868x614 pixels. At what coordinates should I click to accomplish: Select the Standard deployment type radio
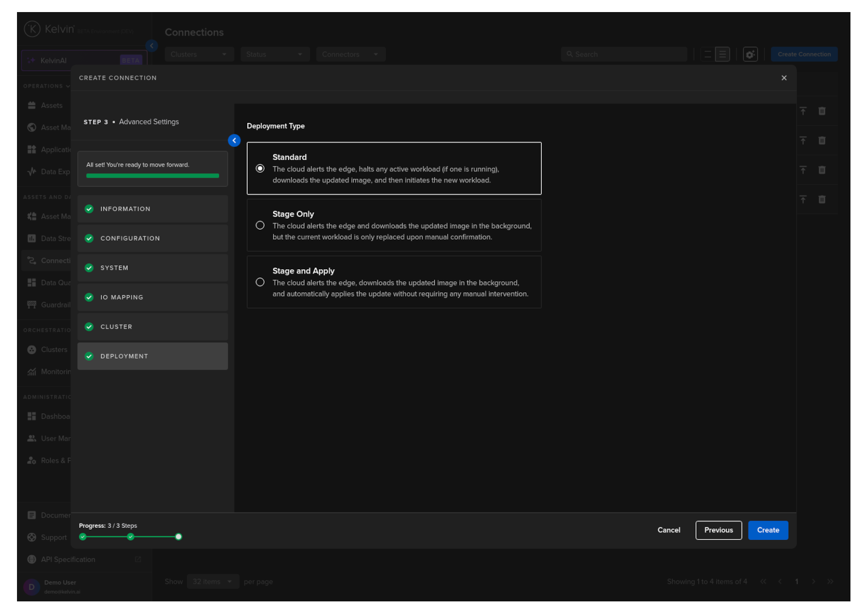260,169
